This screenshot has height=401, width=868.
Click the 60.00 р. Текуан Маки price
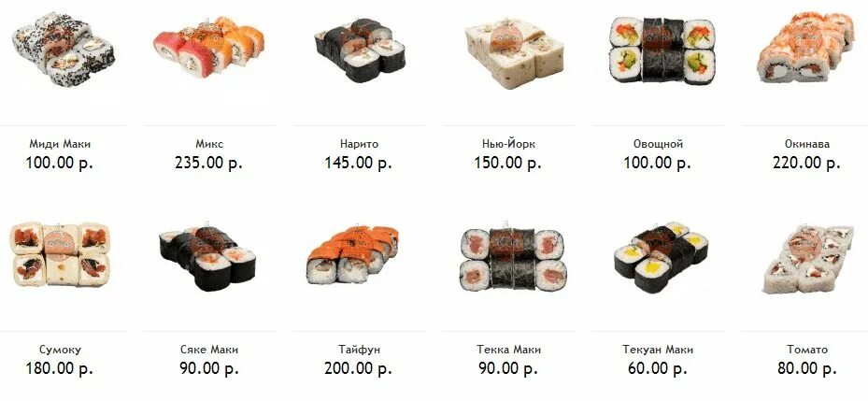click(x=658, y=368)
